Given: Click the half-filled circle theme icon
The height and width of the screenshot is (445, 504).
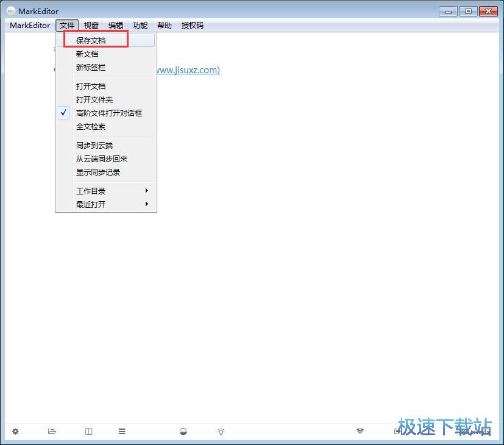Looking at the screenshot, I should [x=183, y=432].
